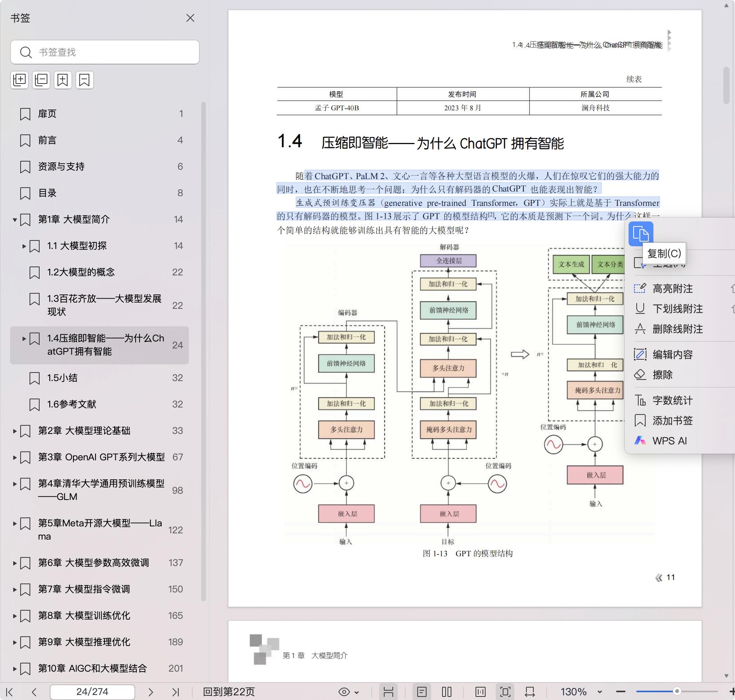The height and width of the screenshot is (700, 735).
Task: Jump to the last page
Action: pos(176,692)
